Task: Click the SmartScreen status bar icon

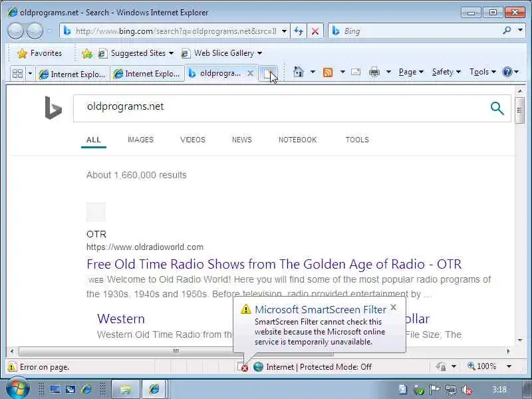Action: click(243, 367)
